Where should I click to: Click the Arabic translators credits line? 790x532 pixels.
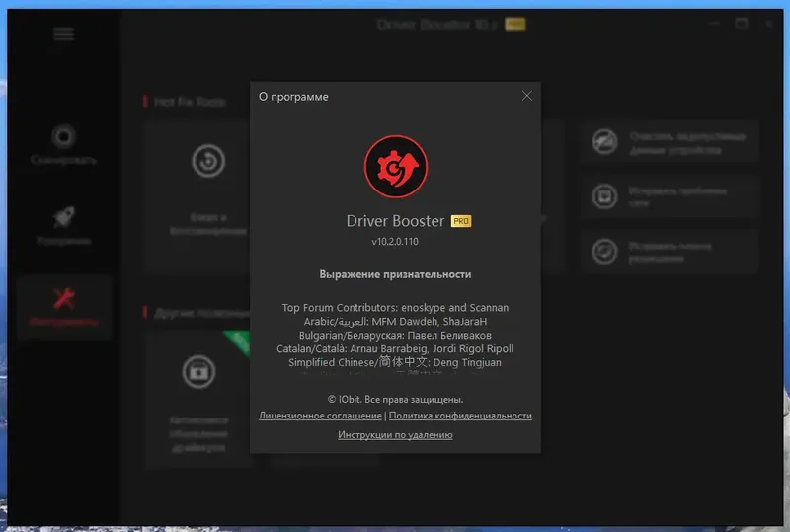pyautogui.click(x=396, y=322)
